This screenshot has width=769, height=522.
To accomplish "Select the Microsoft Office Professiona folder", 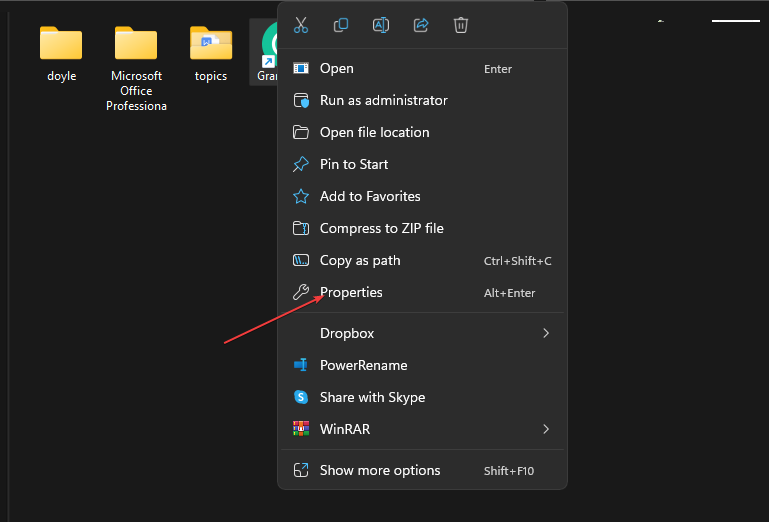I will tap(136, 43).
